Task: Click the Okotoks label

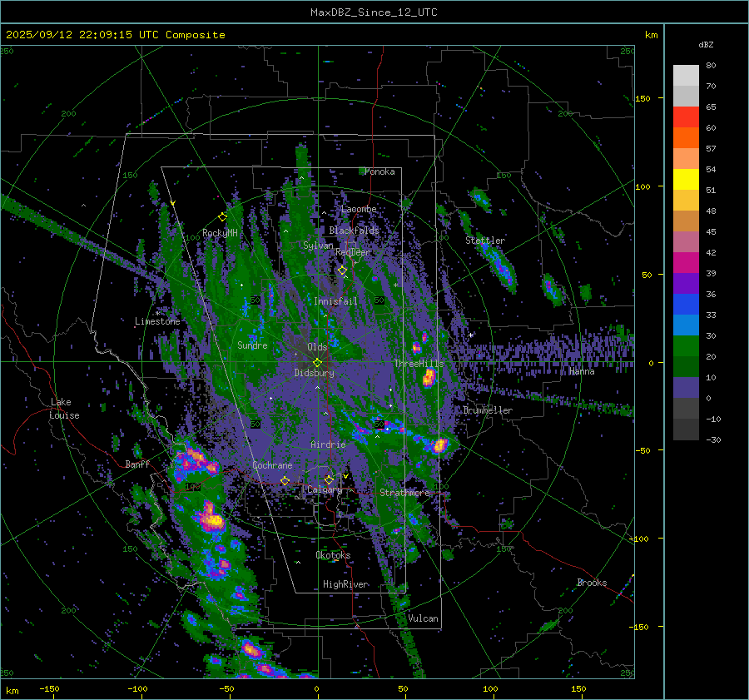Action: pyautogui.click(x=333, y=555)
